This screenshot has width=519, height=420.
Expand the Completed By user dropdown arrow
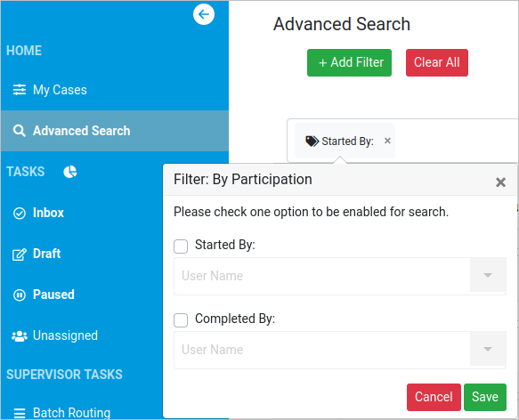pos(488,349)
